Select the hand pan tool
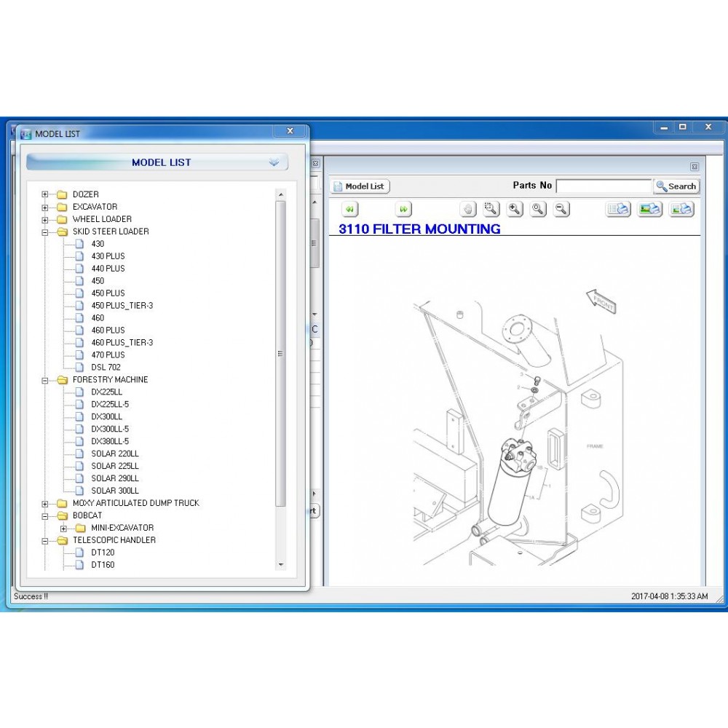Image resolution: width=728 pixels, height=728 pixels. pyautogui.click(x=468, y=210)
